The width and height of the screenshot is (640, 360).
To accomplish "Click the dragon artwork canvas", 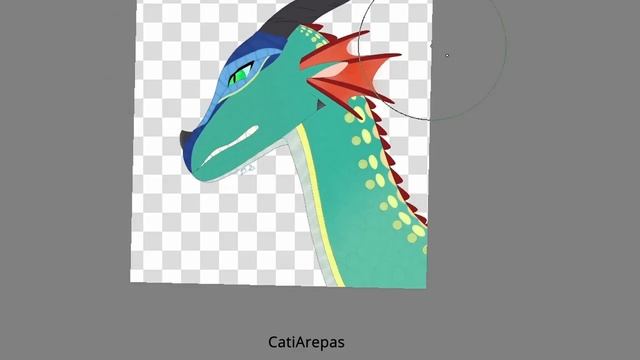I will [x=281, y=144].
